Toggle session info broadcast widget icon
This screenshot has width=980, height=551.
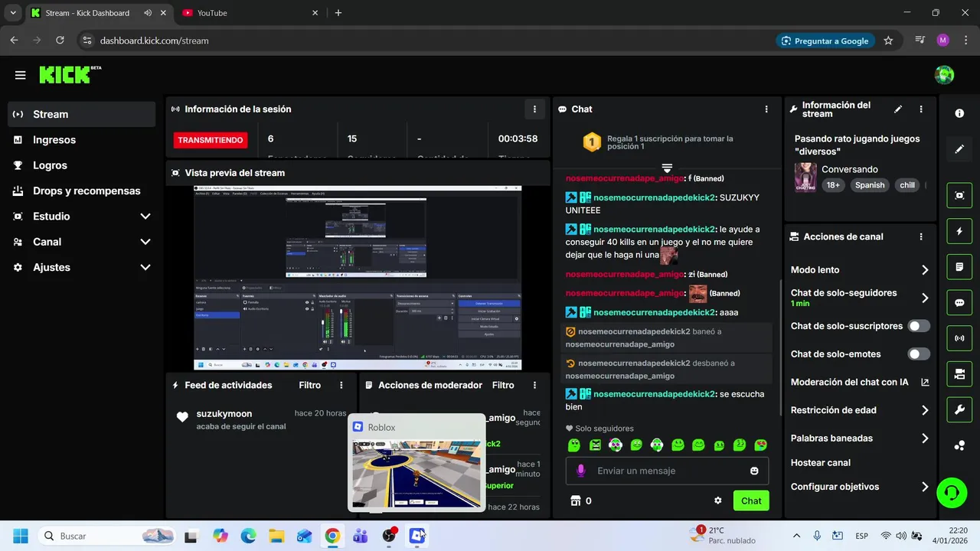(x=959, y=338)
